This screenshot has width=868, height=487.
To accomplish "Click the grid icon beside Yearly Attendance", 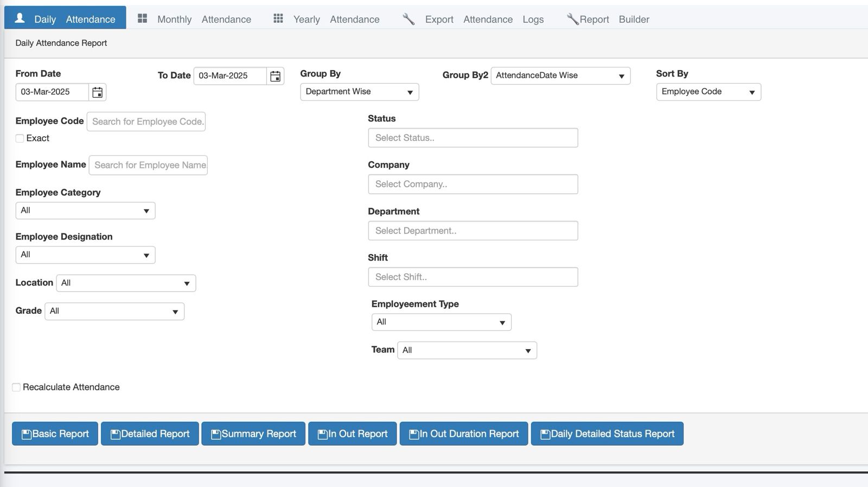I will click(x=278, y=18).
